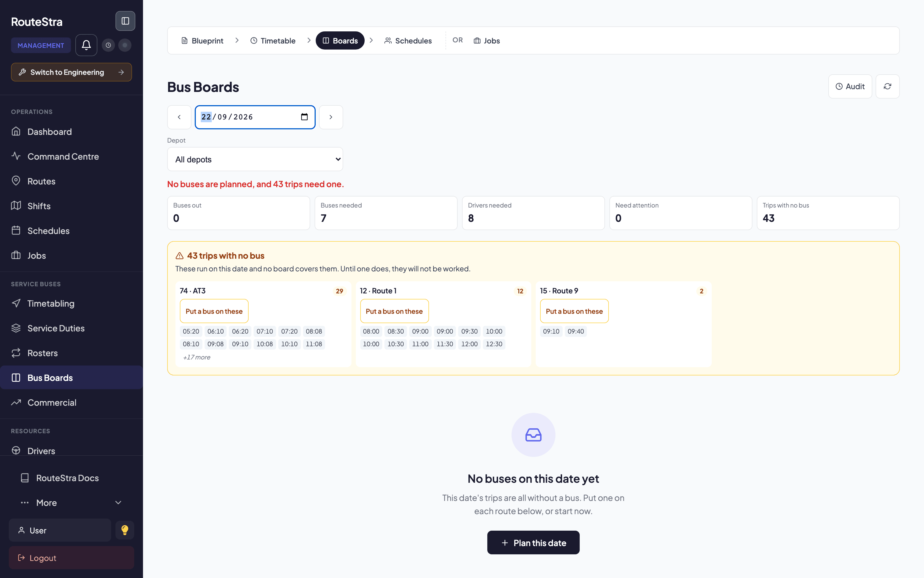
Task: Go to Blueprint step
Action: click(202, 40)
